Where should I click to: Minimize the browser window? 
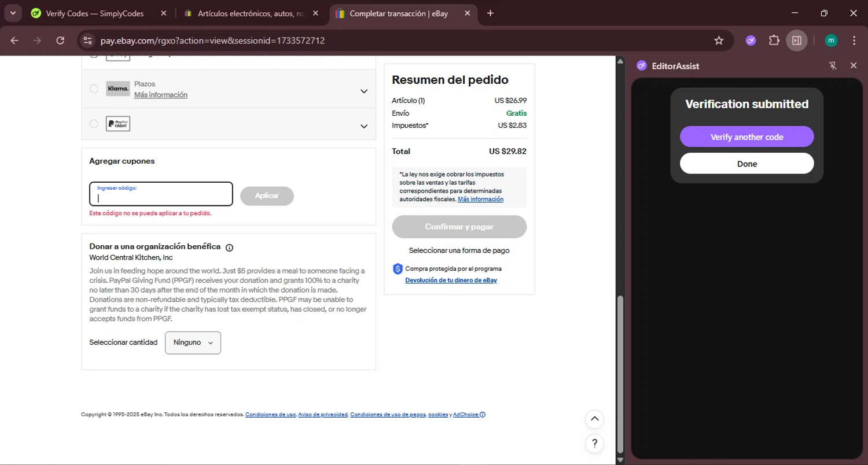[x=795, y=13]
